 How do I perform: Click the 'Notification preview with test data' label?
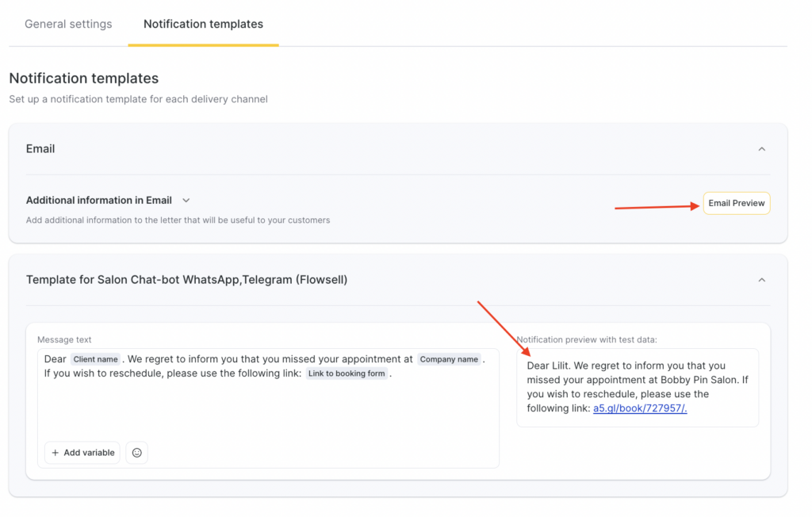point(587,339)
